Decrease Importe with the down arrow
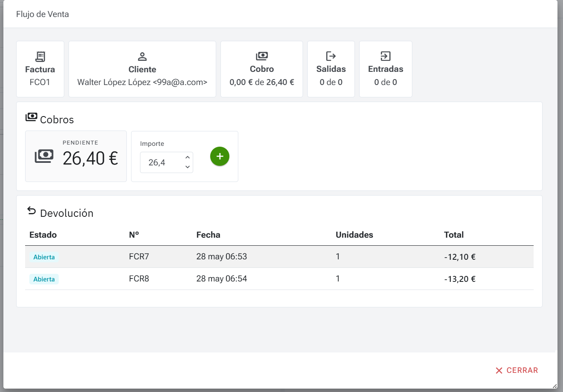The width and height of the screenshot is (563, 392). click(187, 167)
